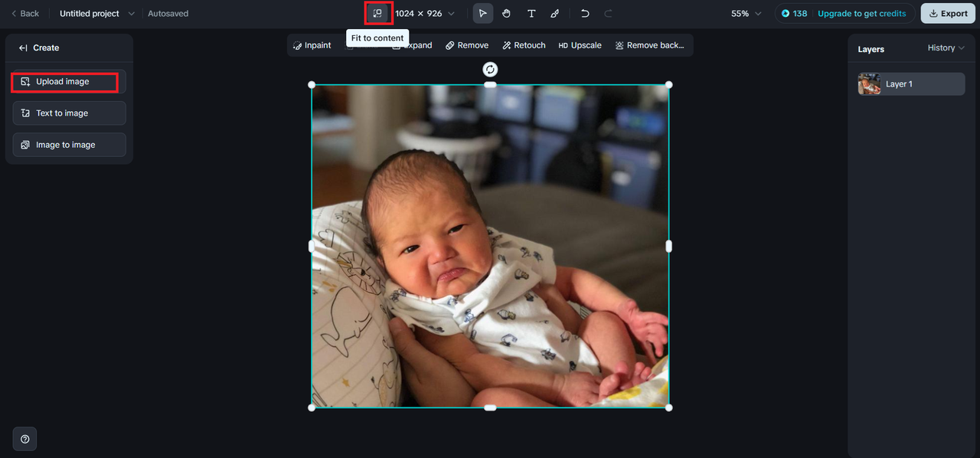980x458 pixels.
Task: Select the Inpaint tool
Action: 312,45
